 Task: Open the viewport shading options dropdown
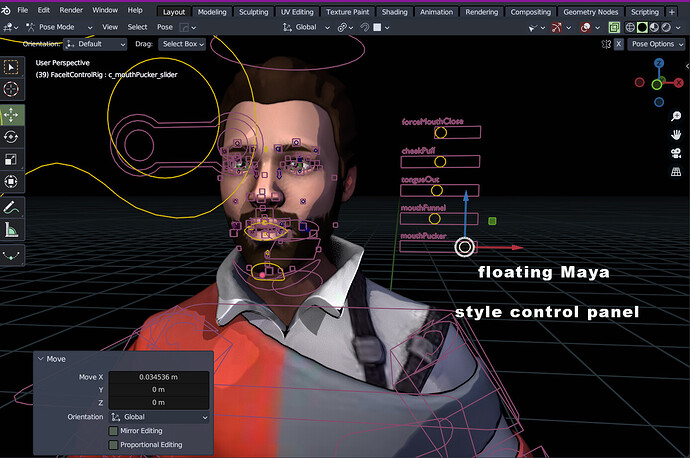point(678,28)
